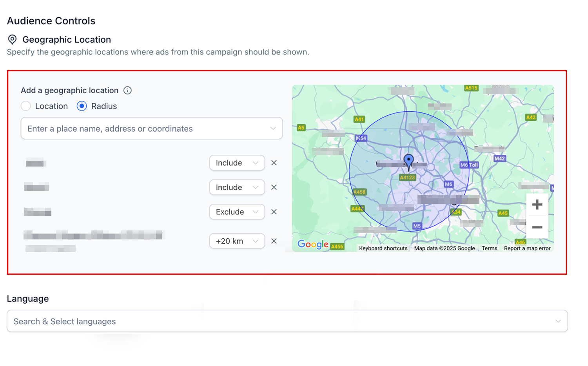
Task: Select the Location radio button
Action: [26, 106]
